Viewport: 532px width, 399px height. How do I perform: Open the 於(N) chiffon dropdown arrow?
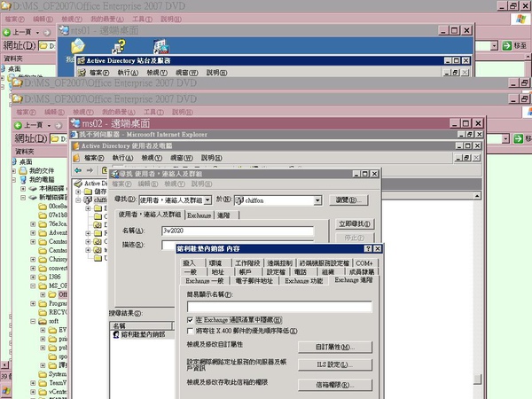317,200
